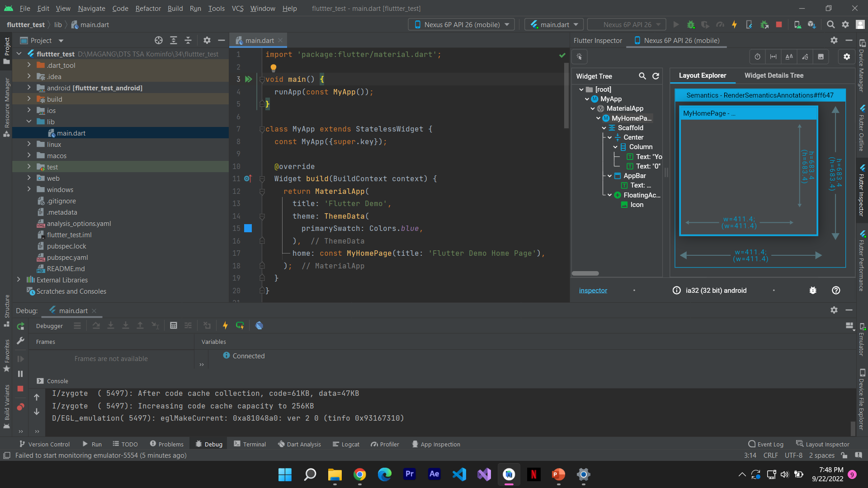Click the Layout Explorer tab
Screen dimensions: 868x488
click(x=701, y=75)
